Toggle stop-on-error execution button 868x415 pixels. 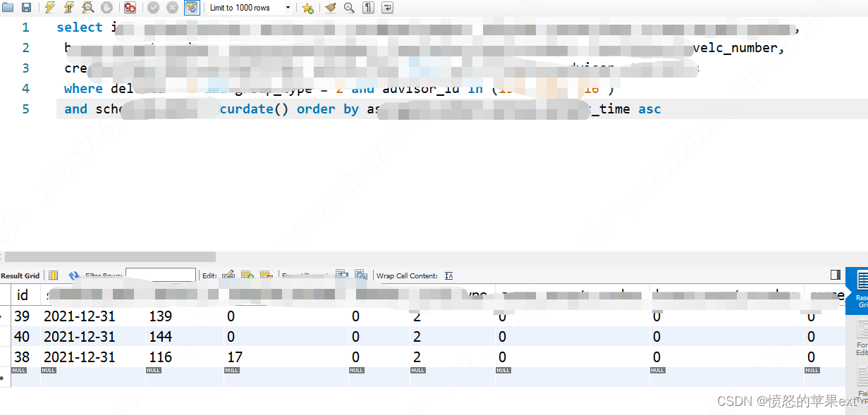coord(130,8)
